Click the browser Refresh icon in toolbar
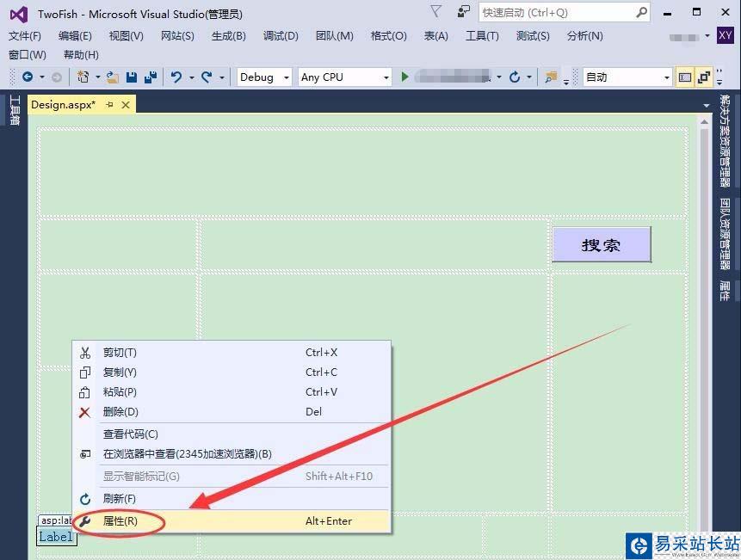Image resolution: width=741 pixels, height=560 pixels. click(515, 77)
